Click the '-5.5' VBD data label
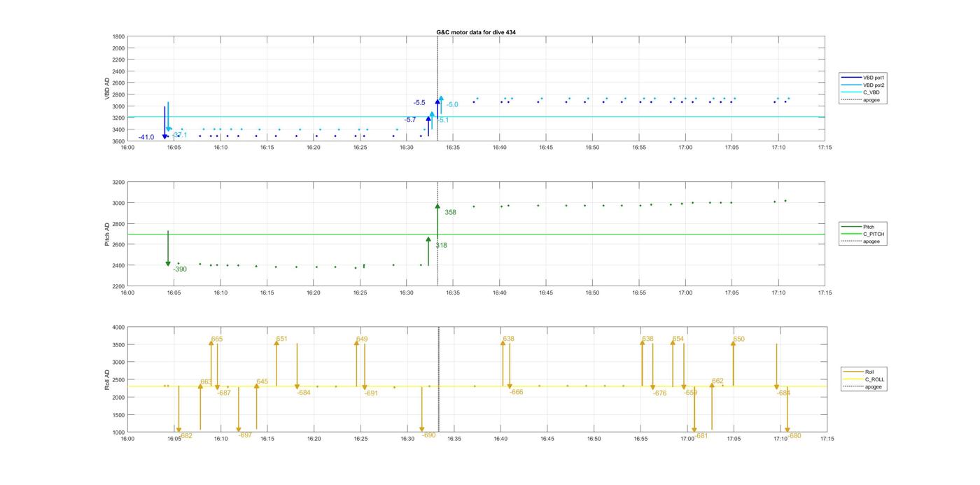The height and width of the screenshot is (485, 980). pyautogui.click(x=419, y=103)
